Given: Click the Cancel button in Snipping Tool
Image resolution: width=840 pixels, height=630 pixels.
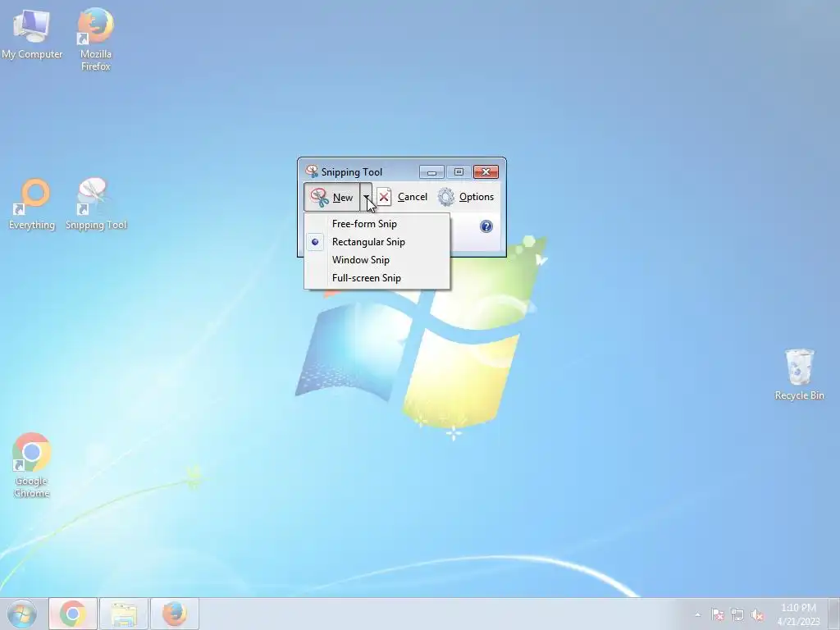Looking at the screenshot, I should coord(402,197).
